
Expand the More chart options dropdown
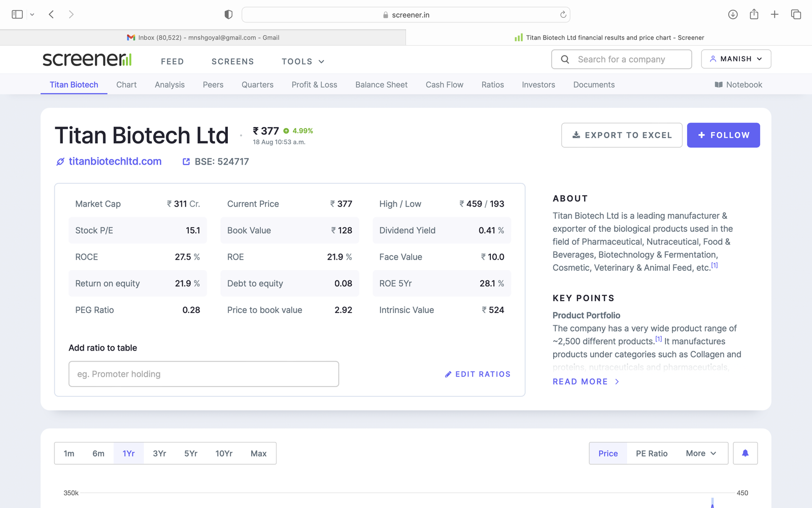(701, 453)
